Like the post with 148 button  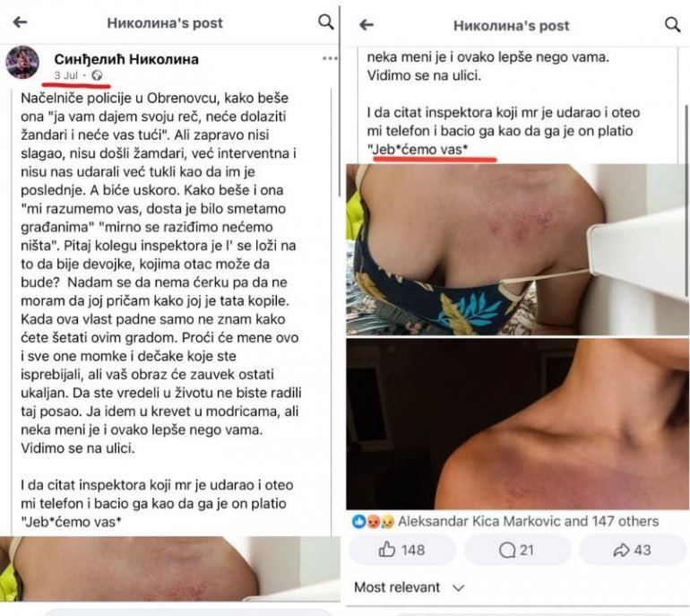402,550
